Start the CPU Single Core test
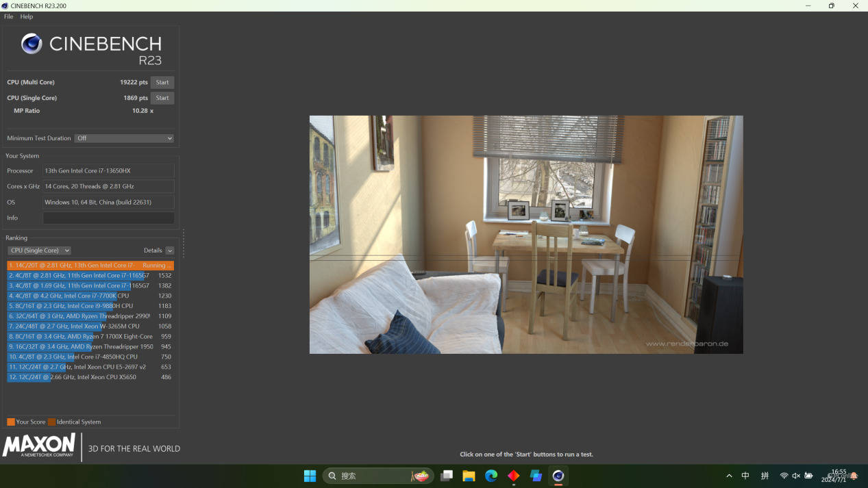 (x=162, y=98)
